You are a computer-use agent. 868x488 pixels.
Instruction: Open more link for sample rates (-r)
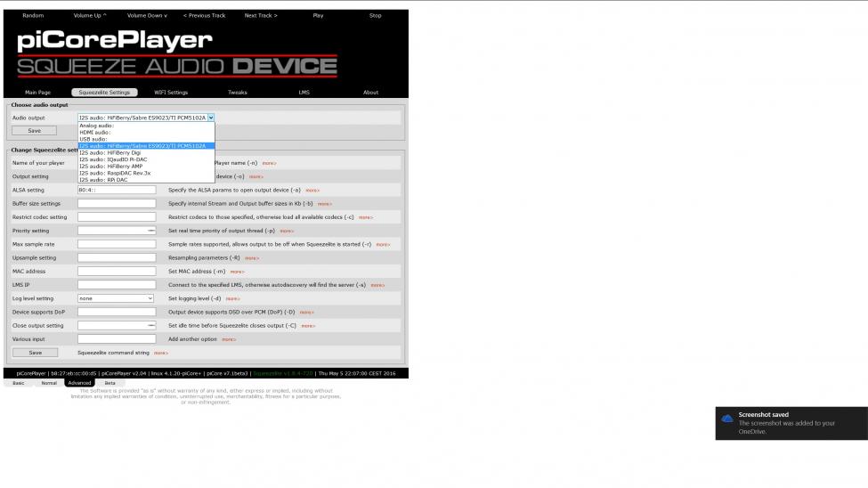tap(383, 245)
